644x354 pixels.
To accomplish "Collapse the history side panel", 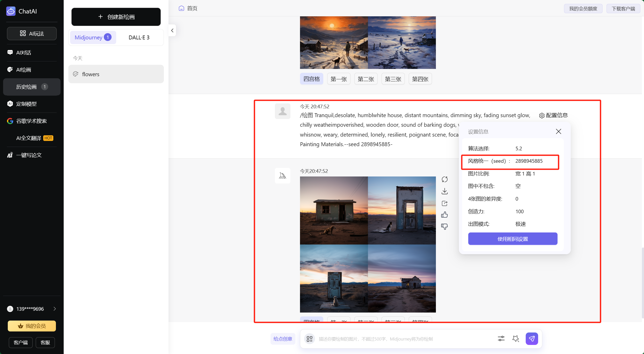I will pyautogui.click(x=172, y=30).
